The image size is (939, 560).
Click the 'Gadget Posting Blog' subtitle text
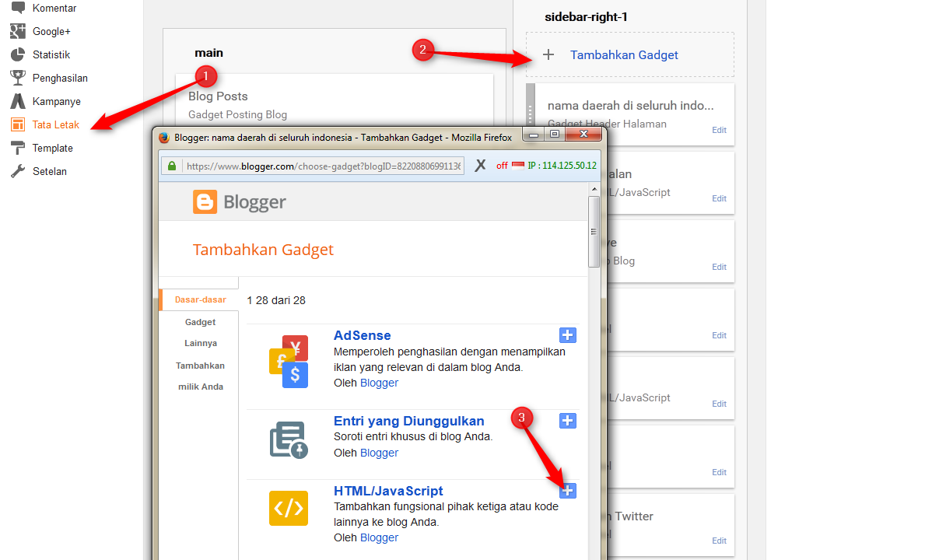(x=237, y=114)
